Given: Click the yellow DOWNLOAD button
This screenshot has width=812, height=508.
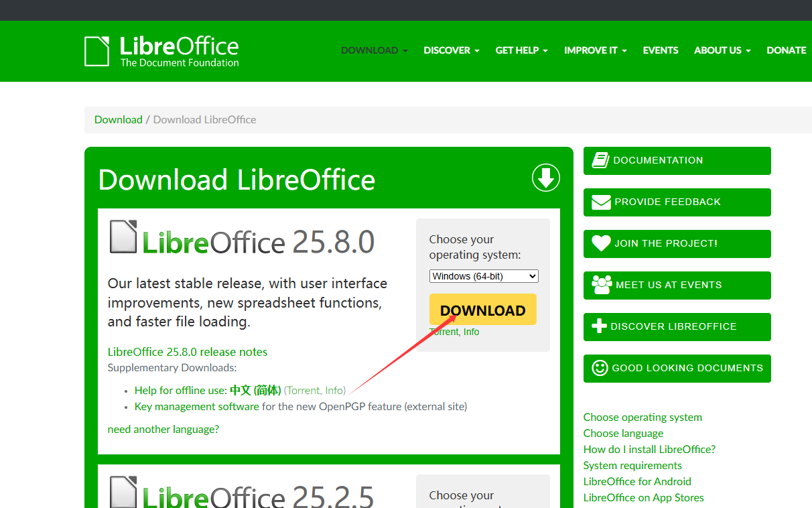Looking at the screenshot, I should [482, 310].
